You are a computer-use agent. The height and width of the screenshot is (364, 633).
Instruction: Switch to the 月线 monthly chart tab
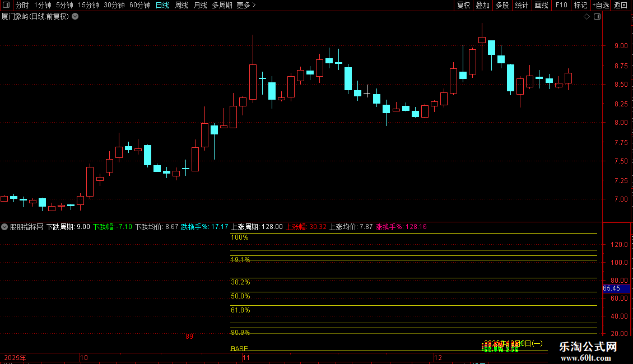pyautogui.click(x=200, y=5)
